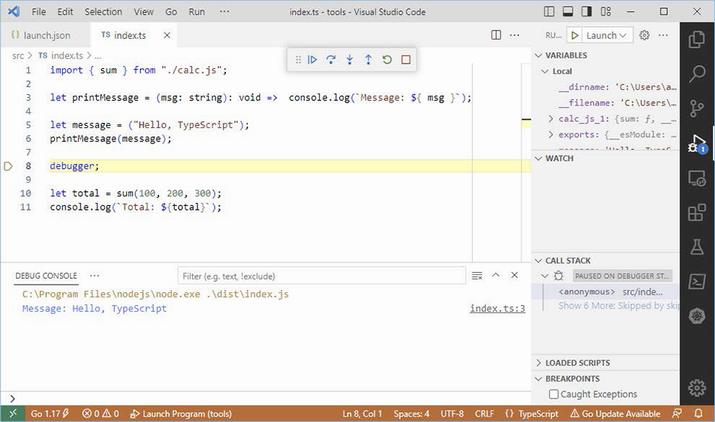Step into the function call
The height and width of the screenshot is (422, 715).
pyautogui.click(x=350, y=60)
